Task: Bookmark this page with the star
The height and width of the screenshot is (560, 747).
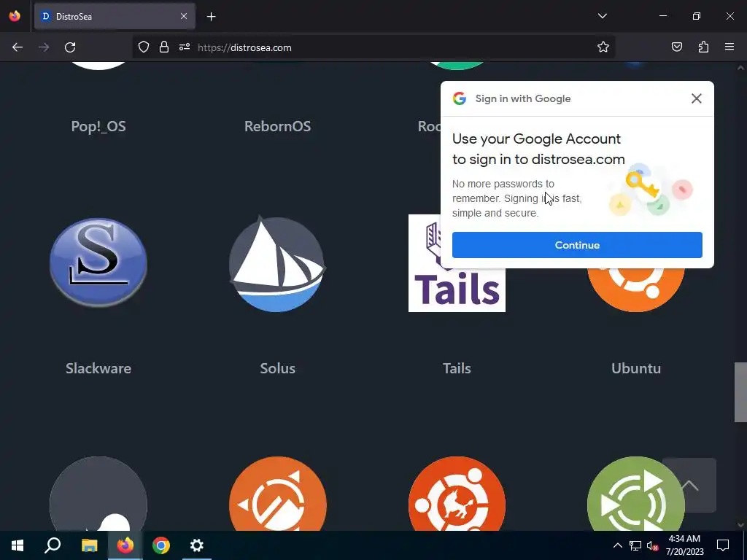Action: click(x=603, y=47)
